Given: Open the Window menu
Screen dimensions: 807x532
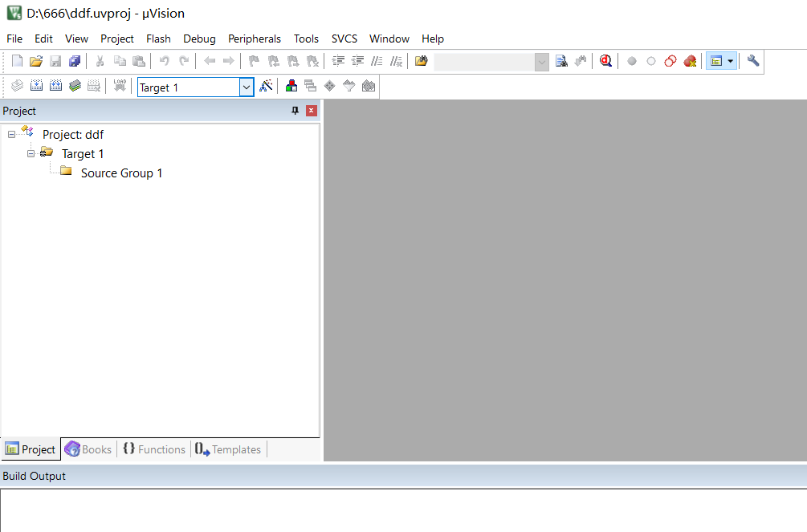Looking at the screenshot, I should pos(389,39).
